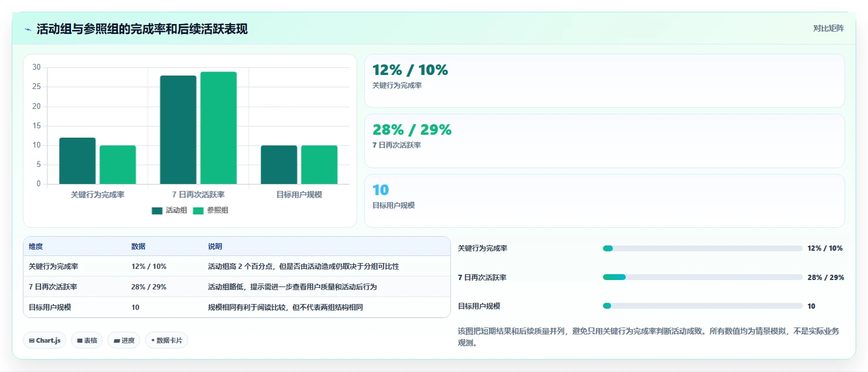Click the 目标用户规模 label beside its progress bar

point(479,306)
